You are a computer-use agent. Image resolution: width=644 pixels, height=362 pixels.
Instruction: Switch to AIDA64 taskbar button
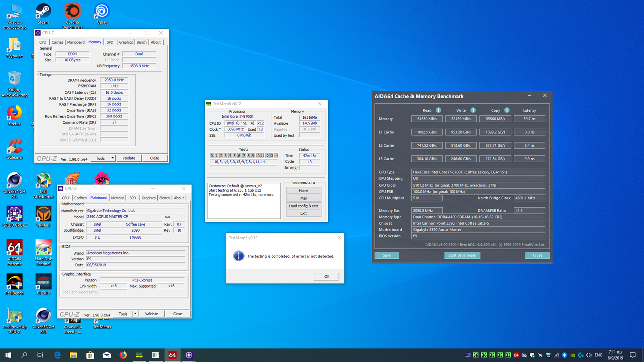[172, 355]
